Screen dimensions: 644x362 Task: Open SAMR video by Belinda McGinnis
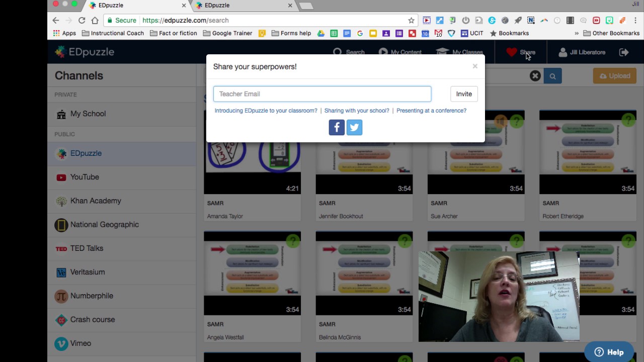(x=364, y=287)
